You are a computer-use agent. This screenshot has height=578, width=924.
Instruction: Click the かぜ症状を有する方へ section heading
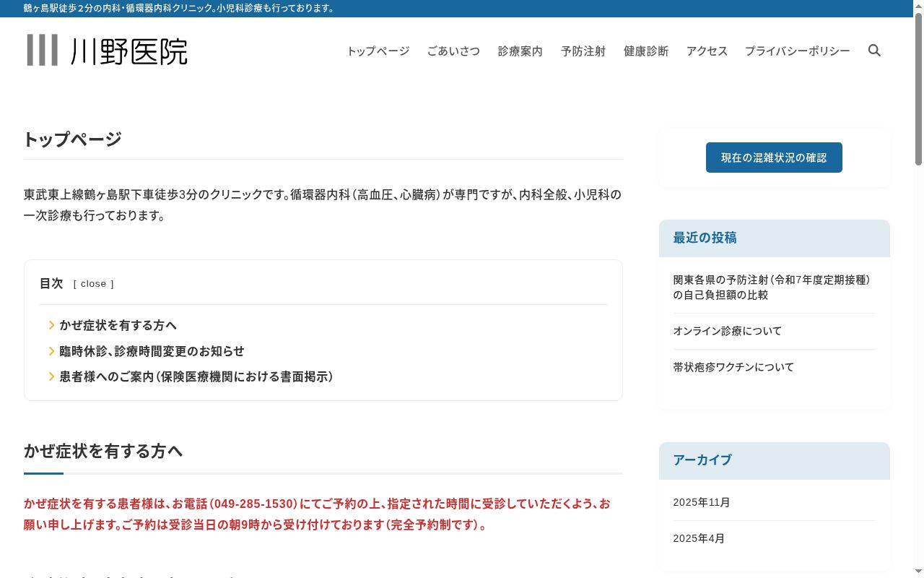click(103, 452)
